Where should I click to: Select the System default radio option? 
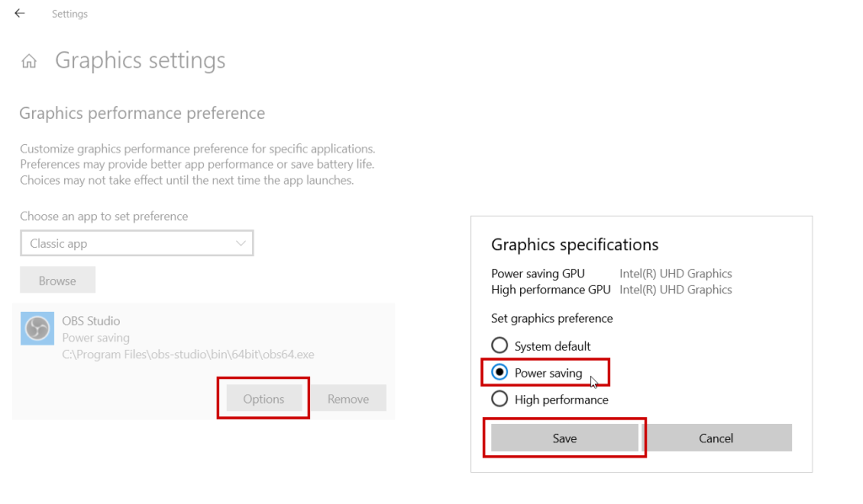click(500, 346)
